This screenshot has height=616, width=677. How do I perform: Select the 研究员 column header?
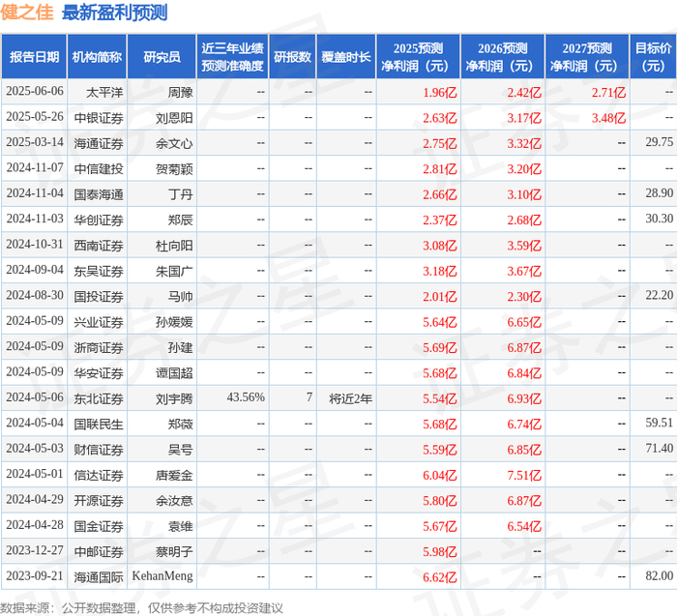pyautogui.click(x=162, y=57)
